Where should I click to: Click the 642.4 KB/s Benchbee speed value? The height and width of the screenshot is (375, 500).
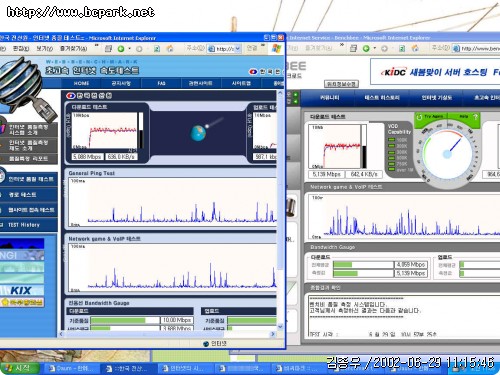364,174
